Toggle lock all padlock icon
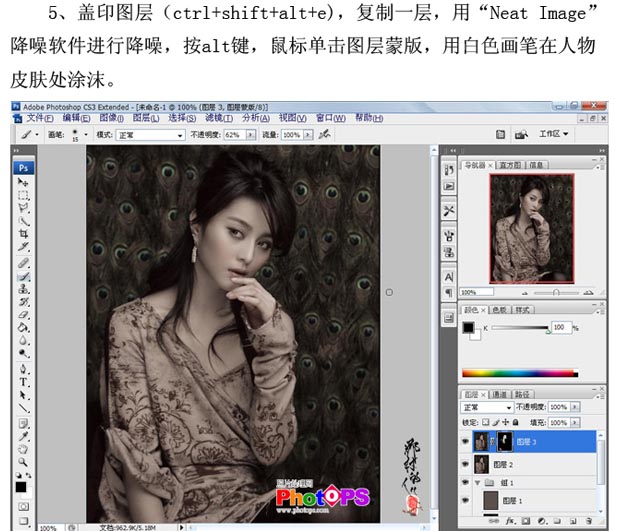The height and width of the screenshot is (531, 619). [515, 422]
